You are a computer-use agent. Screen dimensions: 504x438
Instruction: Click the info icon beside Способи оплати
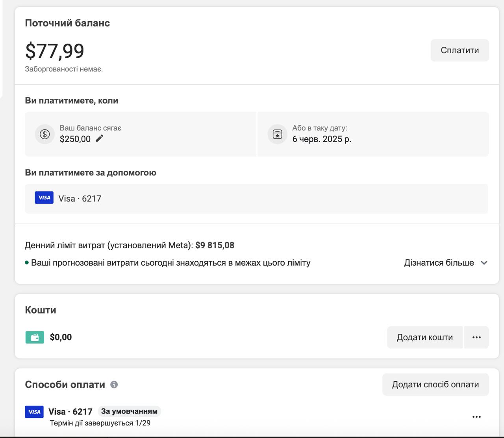click(114, 384)
